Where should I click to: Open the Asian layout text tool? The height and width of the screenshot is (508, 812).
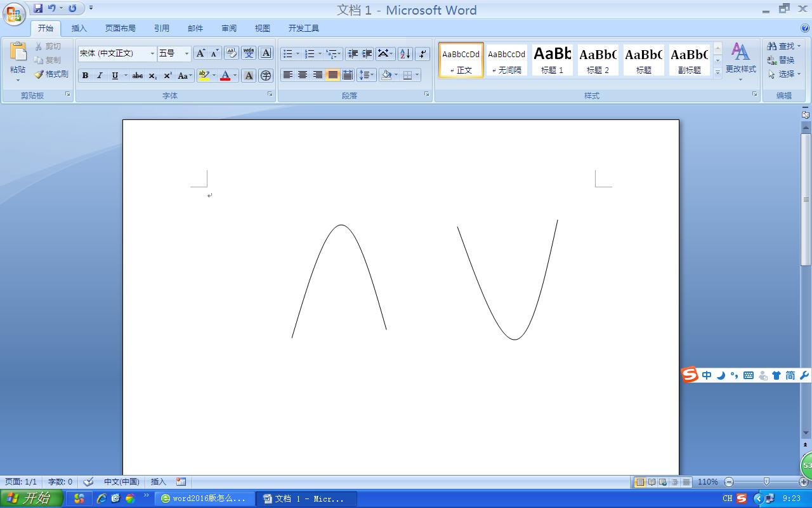[x=385, y=53]
